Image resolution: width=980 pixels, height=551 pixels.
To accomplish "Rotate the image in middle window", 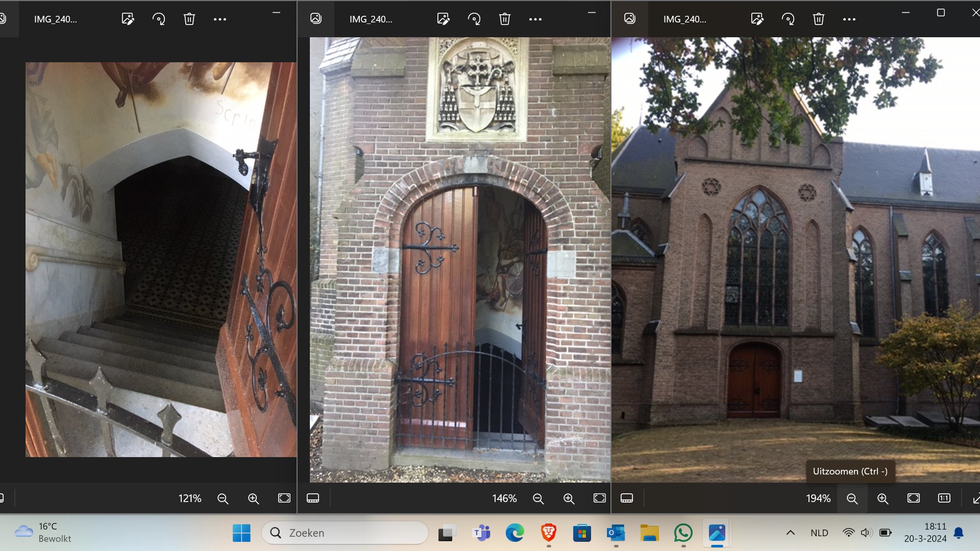I will (474, 19).
